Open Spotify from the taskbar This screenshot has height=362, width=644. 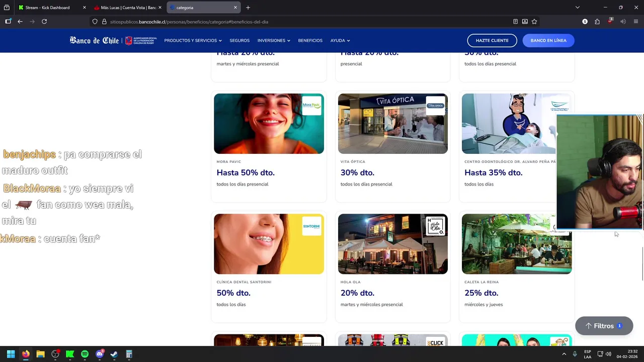(x=85, y=354)
